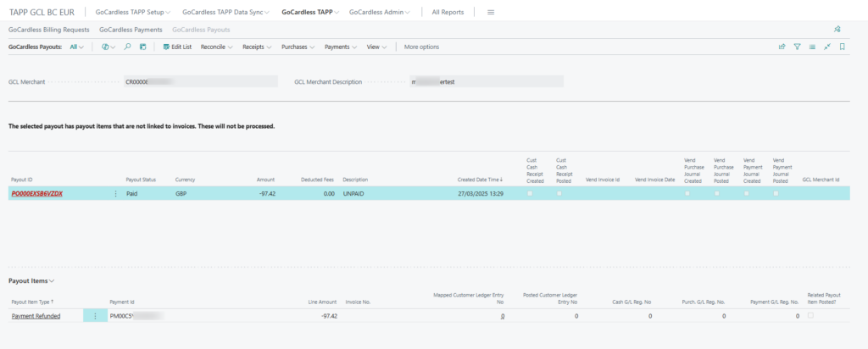Open GoCardless TAPP Setup dropdown
Screen dimensions: 868x349
pyautogui.click(x=133, y=12)
